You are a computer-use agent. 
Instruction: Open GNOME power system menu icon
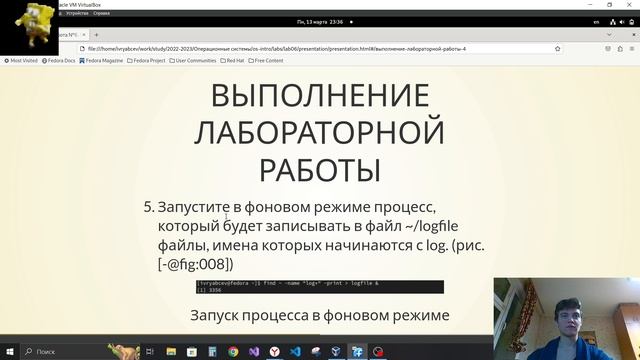click(631, 22)
